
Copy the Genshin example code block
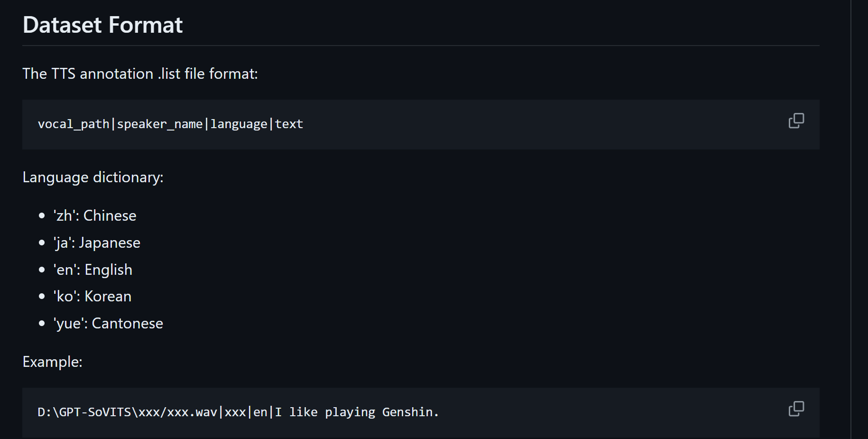coord(796,409)
